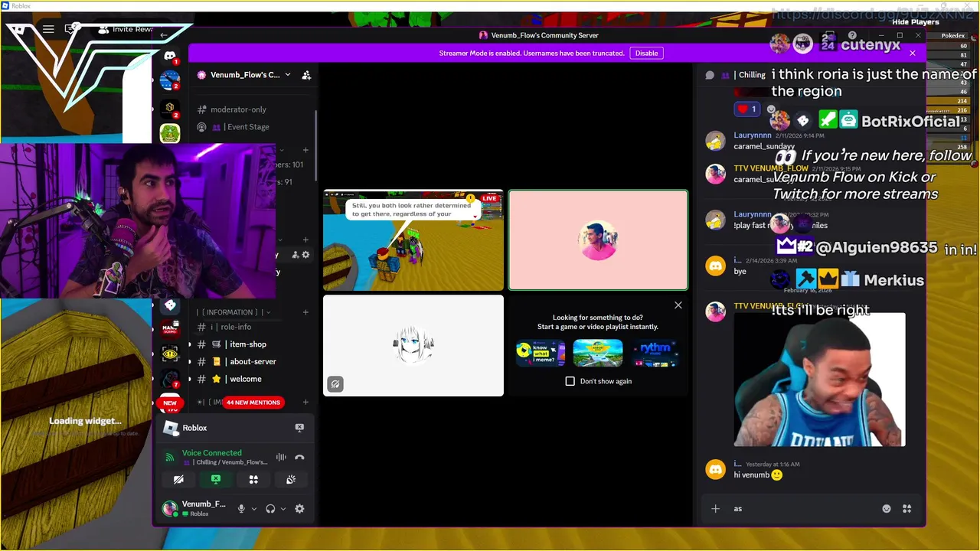The height and width of the screenshot is (551, 980).
Task: Click the red NEW unread servers pill
Action: (170, 403)
